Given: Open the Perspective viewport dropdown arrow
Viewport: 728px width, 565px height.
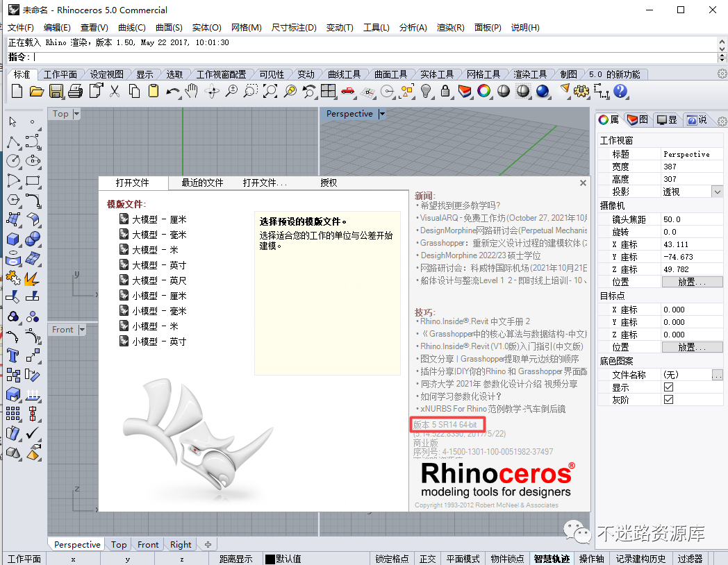Looking at the screenshot, I should click(381, 114).
